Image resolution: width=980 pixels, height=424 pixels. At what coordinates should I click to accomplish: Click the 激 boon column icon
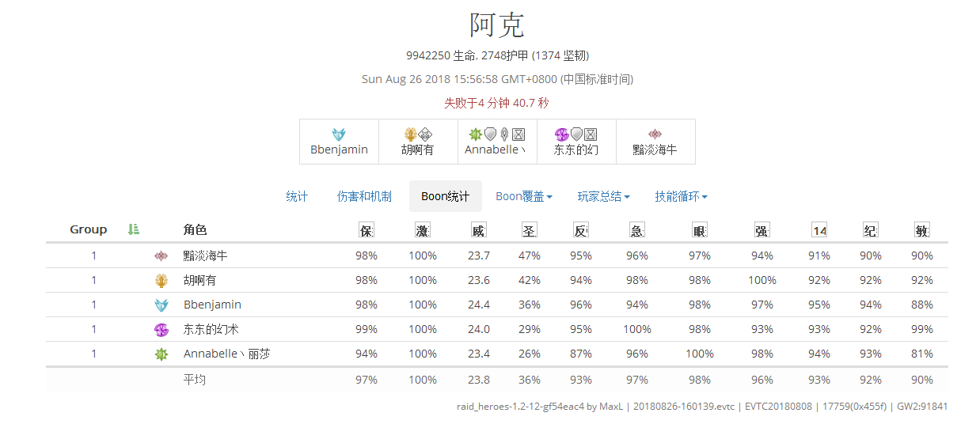pyautogui.click(x=423, y=230)
